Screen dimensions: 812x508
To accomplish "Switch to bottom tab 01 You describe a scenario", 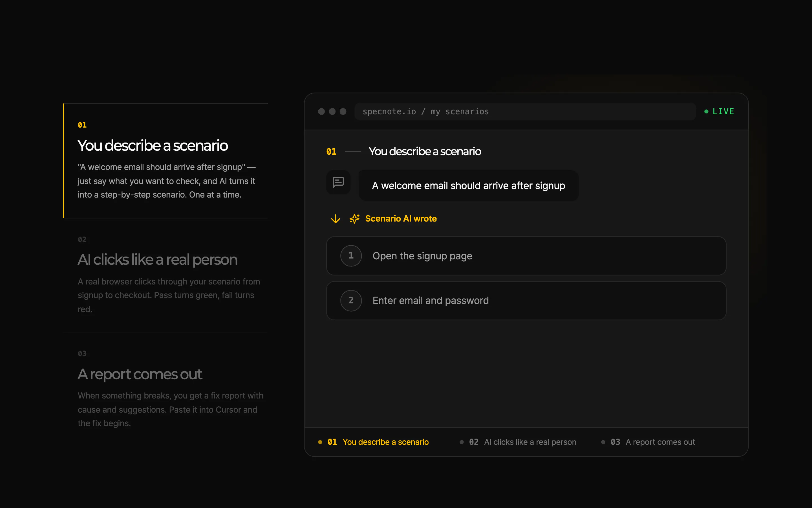I will [374, 442].
